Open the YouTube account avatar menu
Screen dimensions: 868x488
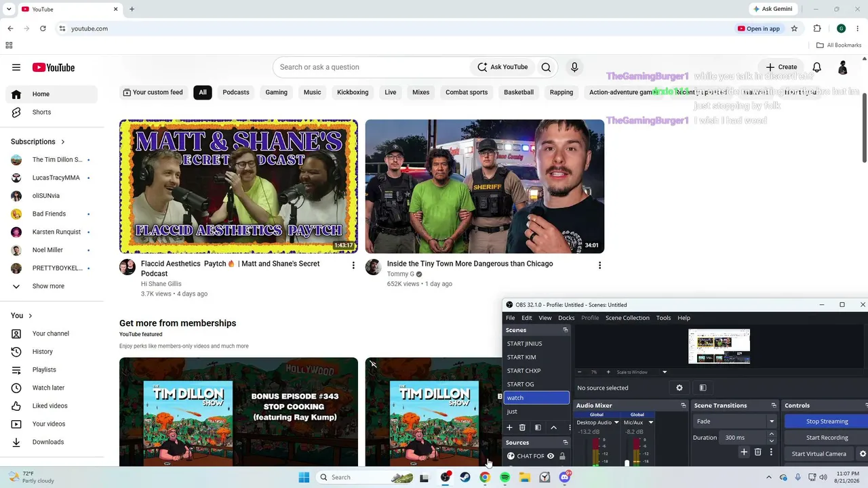pos(843,67)
